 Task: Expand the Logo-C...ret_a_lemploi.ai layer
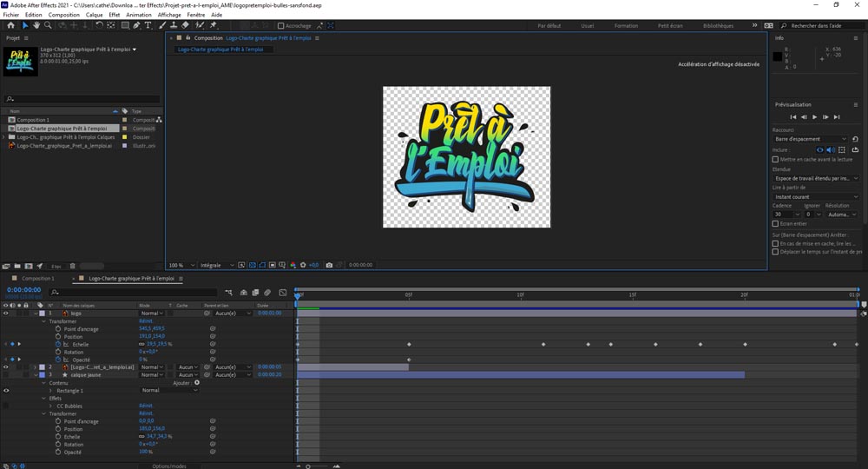[35, 367]
